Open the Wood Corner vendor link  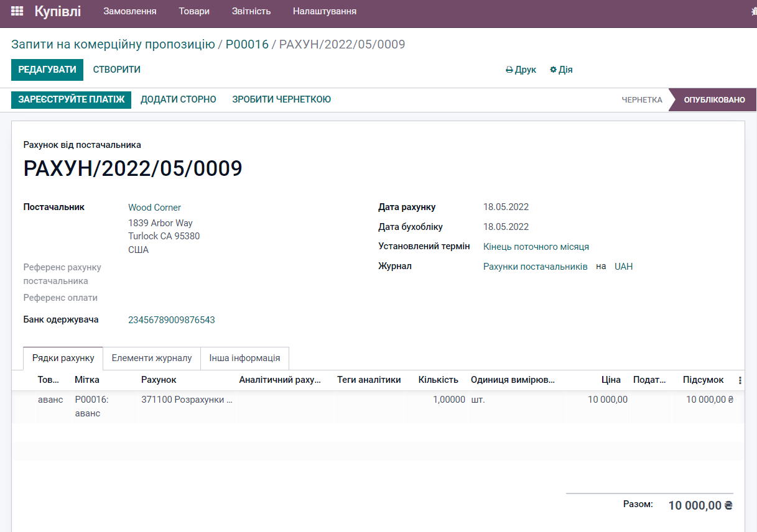coord(154,207)
